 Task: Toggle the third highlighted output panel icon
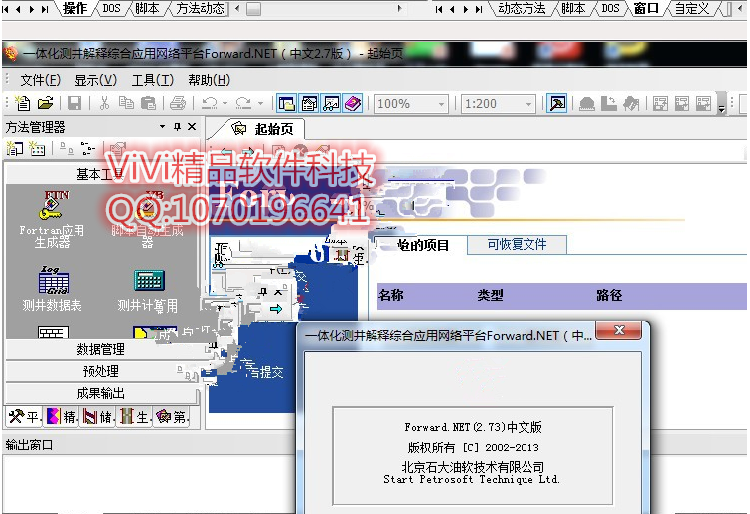[331, 103]
